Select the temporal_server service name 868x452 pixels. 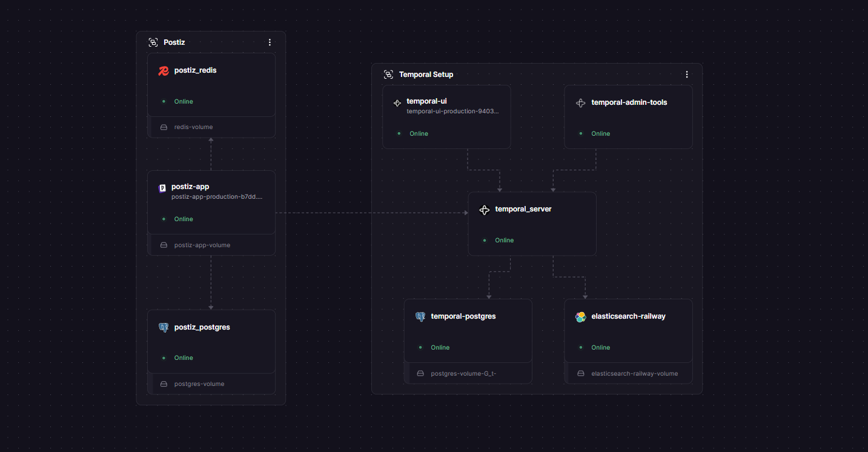point(523,209)
